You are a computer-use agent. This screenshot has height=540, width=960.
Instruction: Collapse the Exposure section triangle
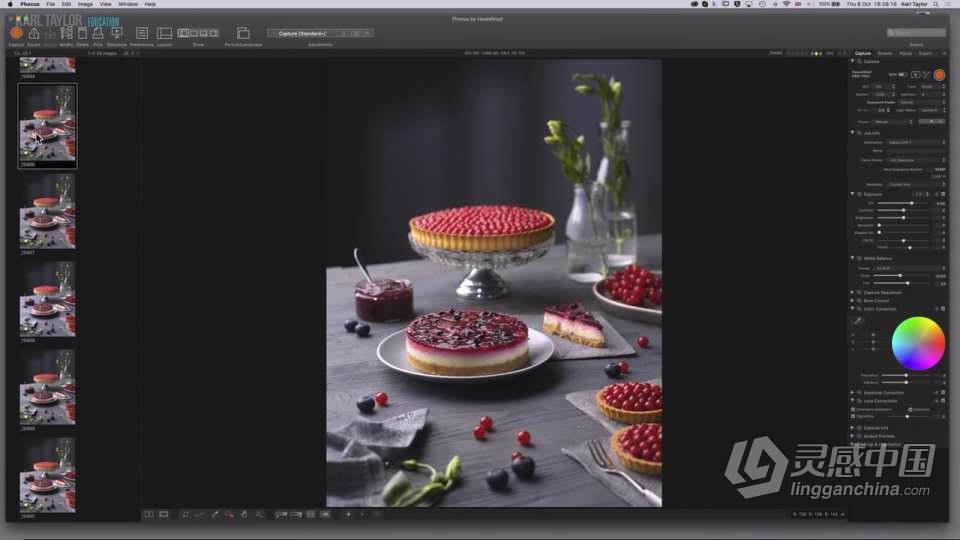click(x=852, y=194)
